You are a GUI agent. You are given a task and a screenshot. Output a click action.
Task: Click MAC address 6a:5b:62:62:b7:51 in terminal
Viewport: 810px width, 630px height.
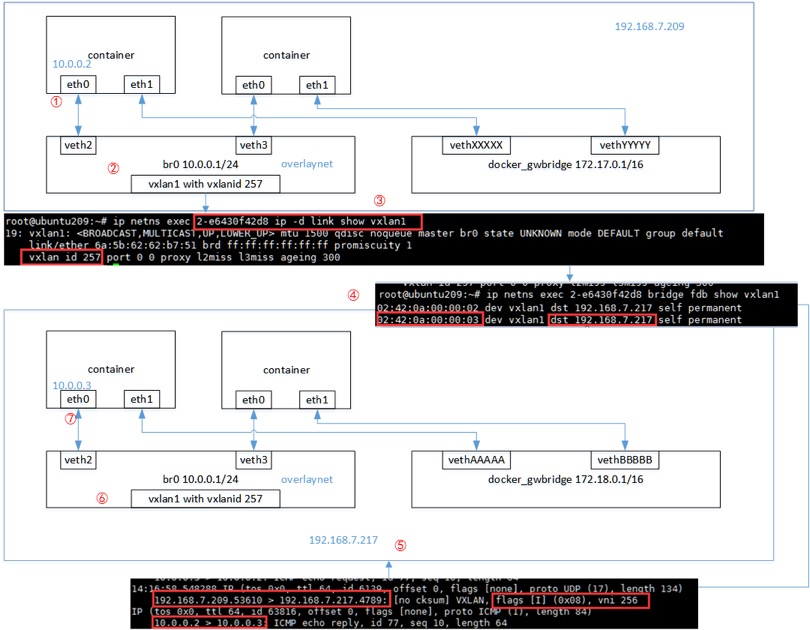[x=146, y=245]
